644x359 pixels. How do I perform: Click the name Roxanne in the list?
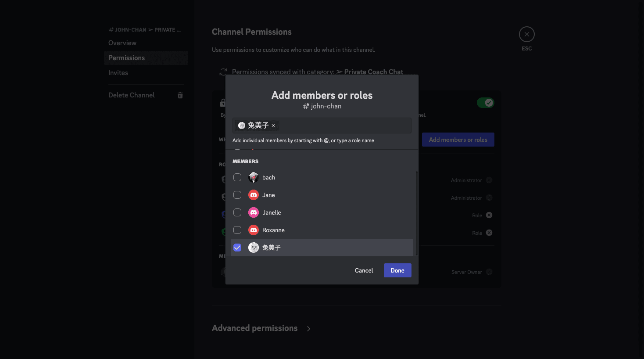tap(273, 230)
